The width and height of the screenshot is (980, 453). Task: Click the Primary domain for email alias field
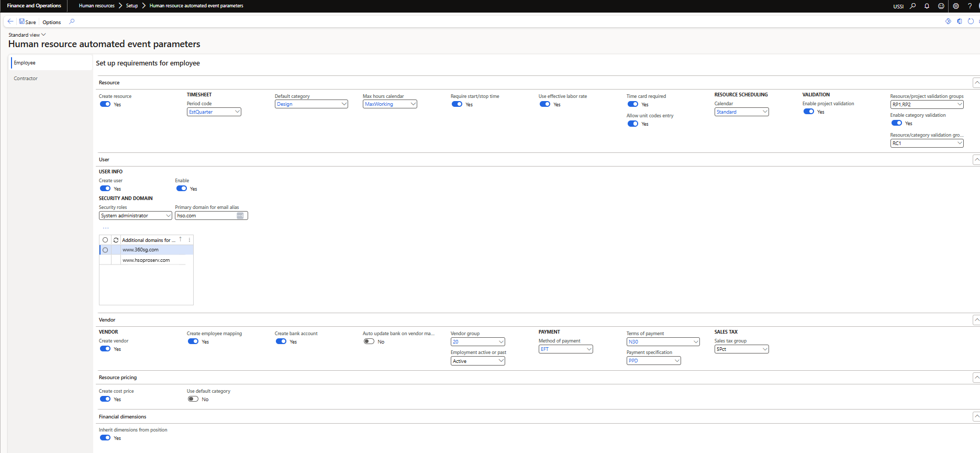point(206,216)
